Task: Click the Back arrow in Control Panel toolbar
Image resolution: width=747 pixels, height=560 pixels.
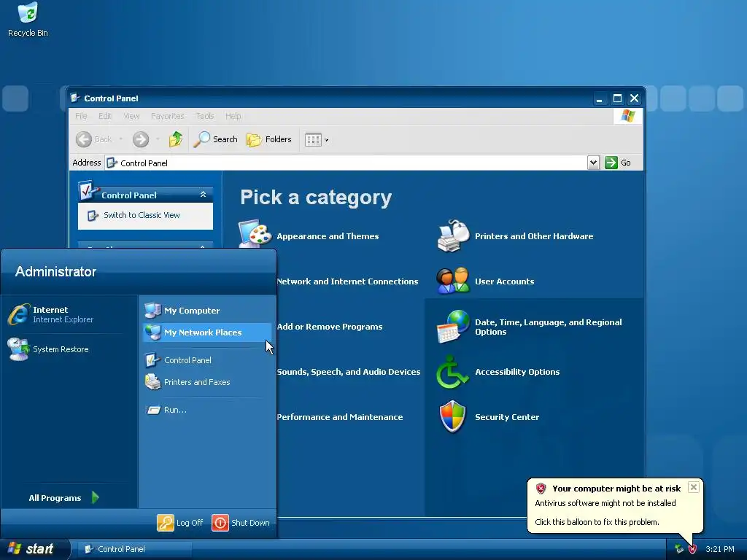Action: coord(84,139)
